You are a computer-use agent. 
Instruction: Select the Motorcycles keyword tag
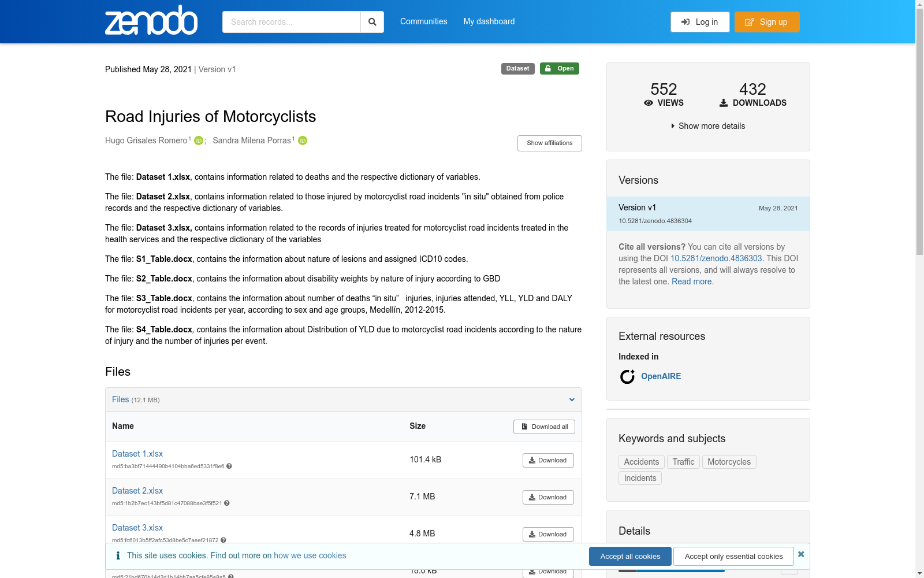point(729,462)
